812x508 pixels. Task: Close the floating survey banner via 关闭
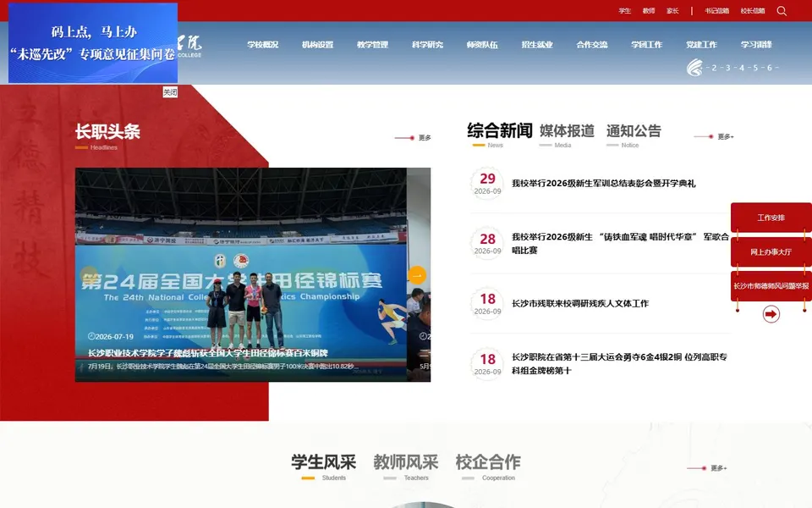pos(170,92)
